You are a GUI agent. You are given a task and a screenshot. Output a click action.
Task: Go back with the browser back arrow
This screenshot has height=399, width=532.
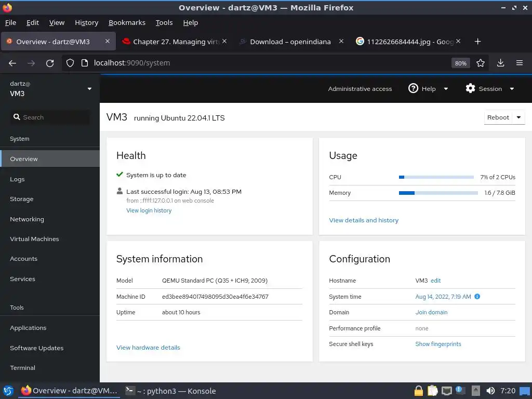tap(12, 63)
